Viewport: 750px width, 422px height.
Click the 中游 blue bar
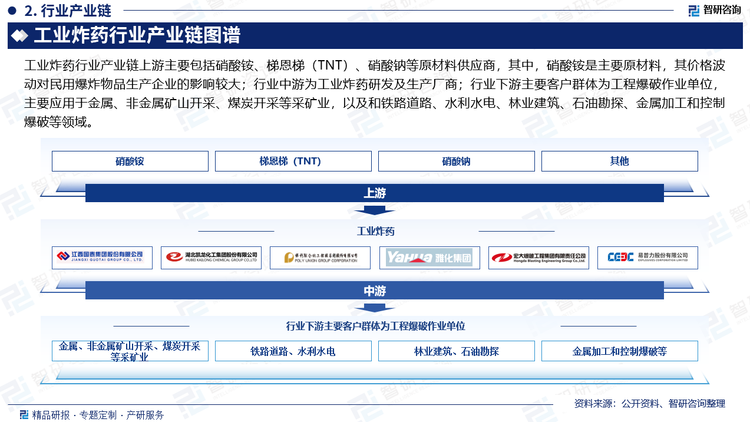[x=375, y=290]
